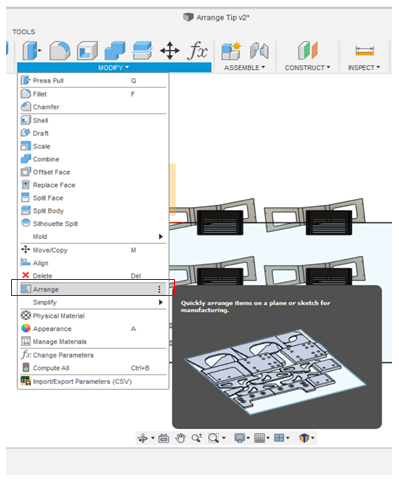Click the Grid and Snaps icon
This screenshot has height=482, width=399.
click(x=260, y=438)
